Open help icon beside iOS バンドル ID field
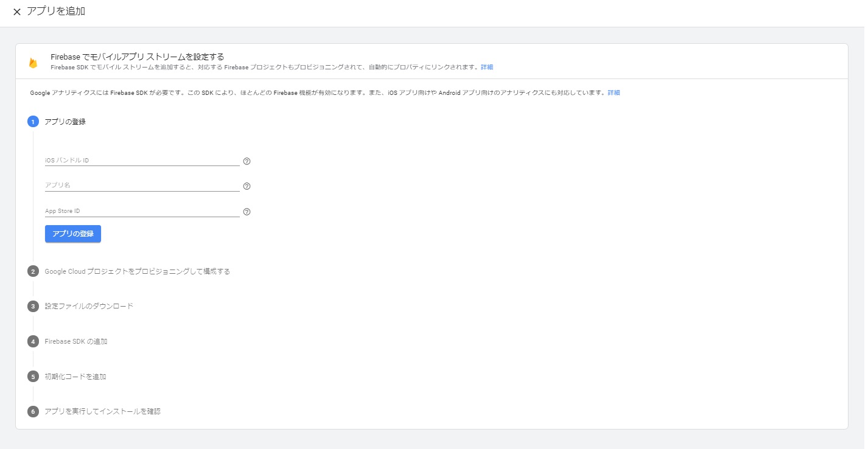The image size is (868, 449). click(247, 161)
